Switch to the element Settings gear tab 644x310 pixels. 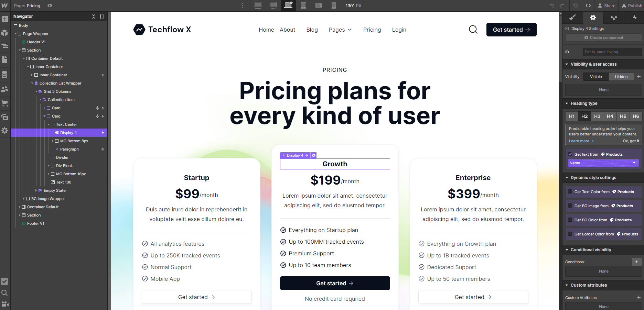pos(593,17)
